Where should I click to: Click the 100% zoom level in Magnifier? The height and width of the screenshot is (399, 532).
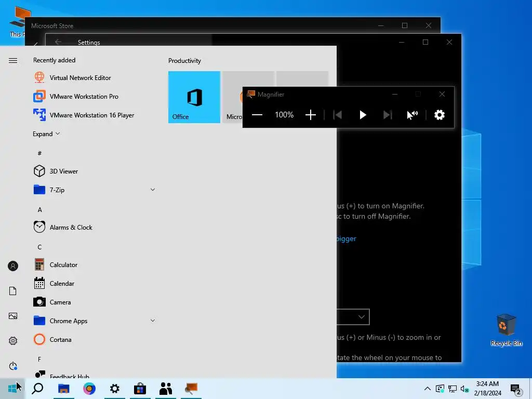(x=284, y=115)
